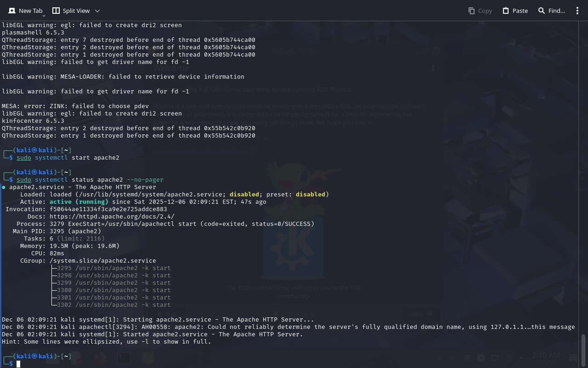Expand the New Tab profile dropdown arrow
This screenshot has height=368, width=588.
(44, 15)
